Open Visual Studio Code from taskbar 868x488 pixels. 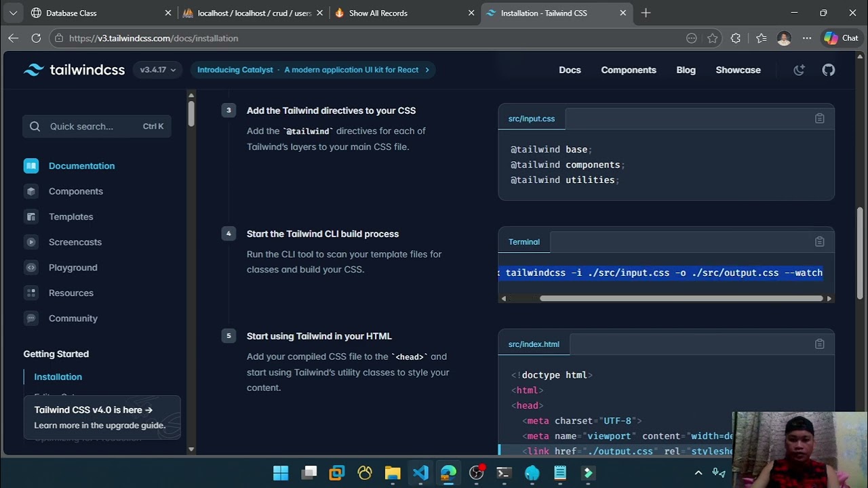tap(420, 472)
